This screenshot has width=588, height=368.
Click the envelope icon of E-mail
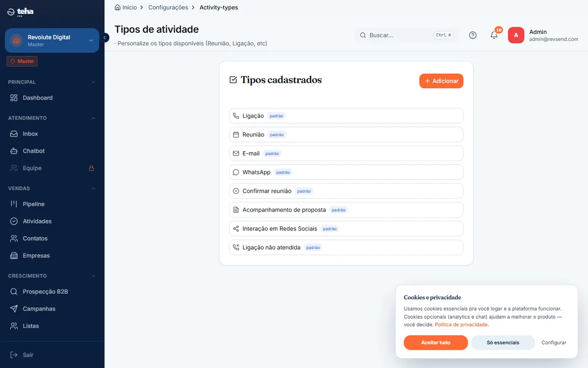(236, 153)
